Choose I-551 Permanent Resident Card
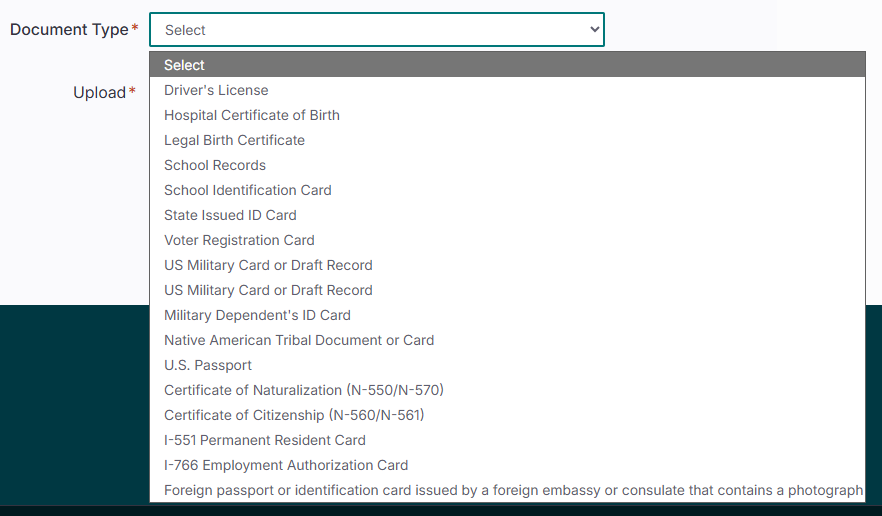Screen dimensions: 882x516 (506, 440)
